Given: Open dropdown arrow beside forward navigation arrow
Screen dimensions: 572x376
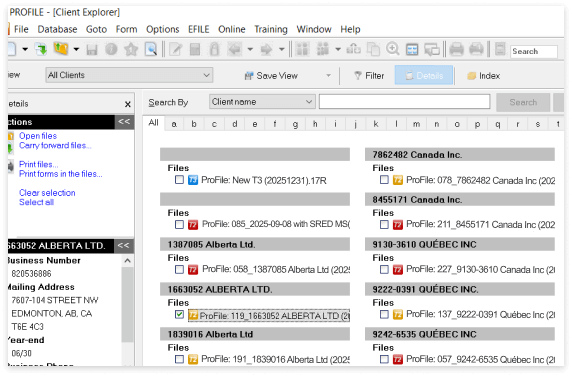Looking at the screenshot, I should pos(282,49).
